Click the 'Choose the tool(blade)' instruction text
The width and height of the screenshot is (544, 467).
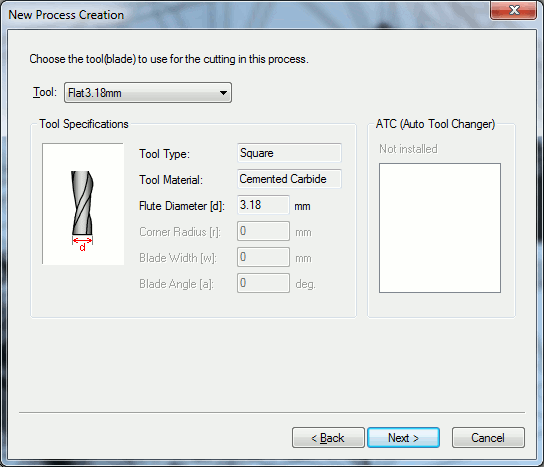point(169,59)
